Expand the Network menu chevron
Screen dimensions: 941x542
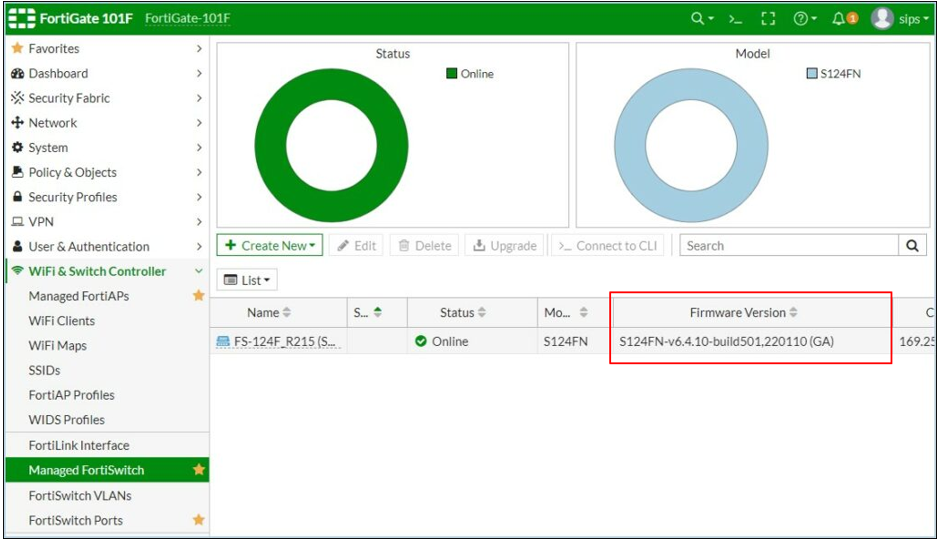point(199,122)
